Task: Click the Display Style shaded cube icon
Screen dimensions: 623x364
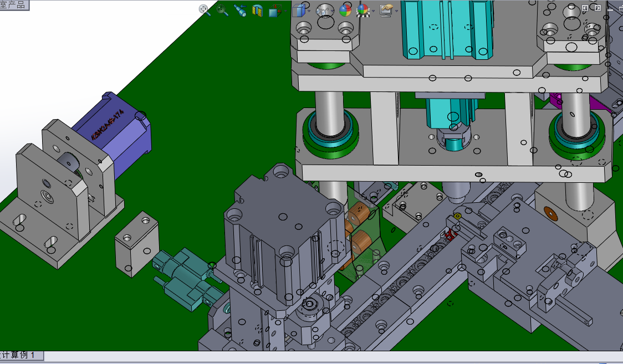Action: point(299,11)
